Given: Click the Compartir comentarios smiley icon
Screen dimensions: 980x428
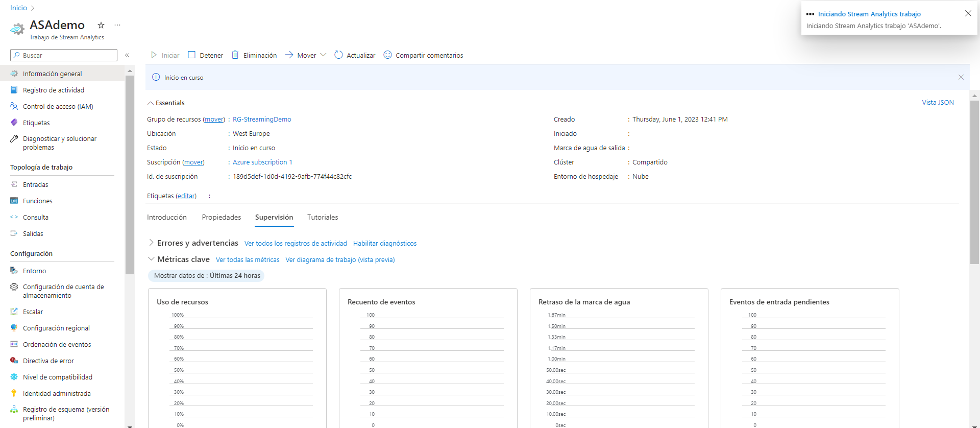Looking at the screenshot, I should pyautogui.click(x=387, y=55).
